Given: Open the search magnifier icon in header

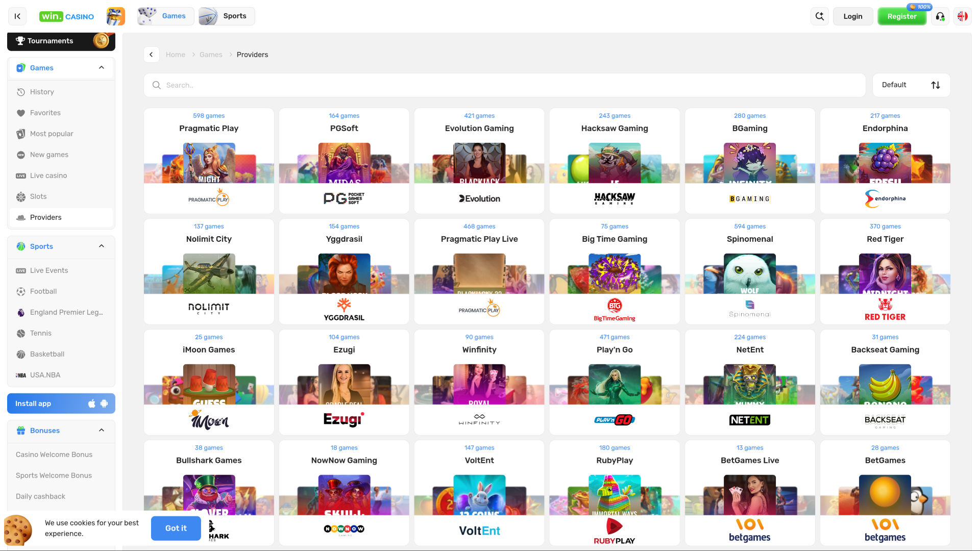Looking at the screenshot, I should (x=820, y=16).
